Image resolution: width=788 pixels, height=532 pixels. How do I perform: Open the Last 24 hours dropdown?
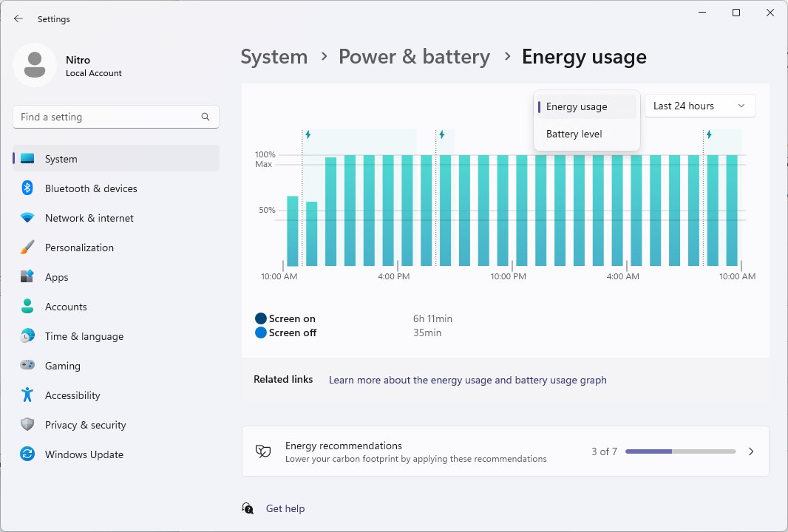(x=700, y=106)
